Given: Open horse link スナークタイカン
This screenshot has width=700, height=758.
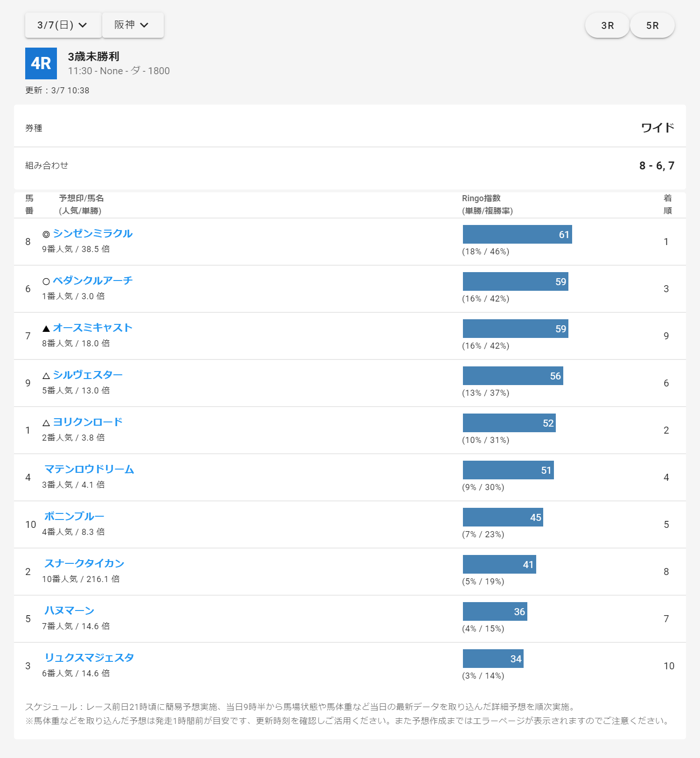Looking at the screenshot, I should tap(84, 563).
